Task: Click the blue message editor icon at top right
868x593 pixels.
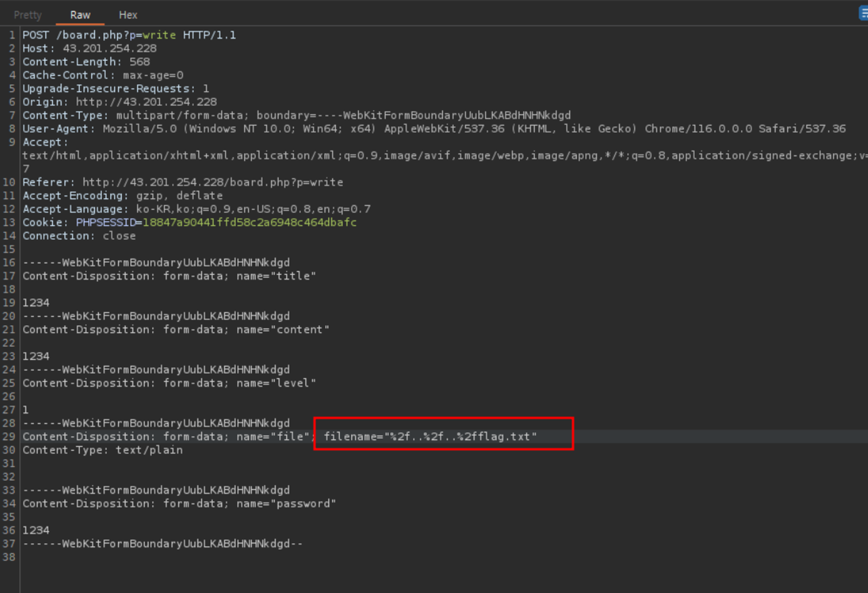Action: pyautogui.click(x=863, y=13)
